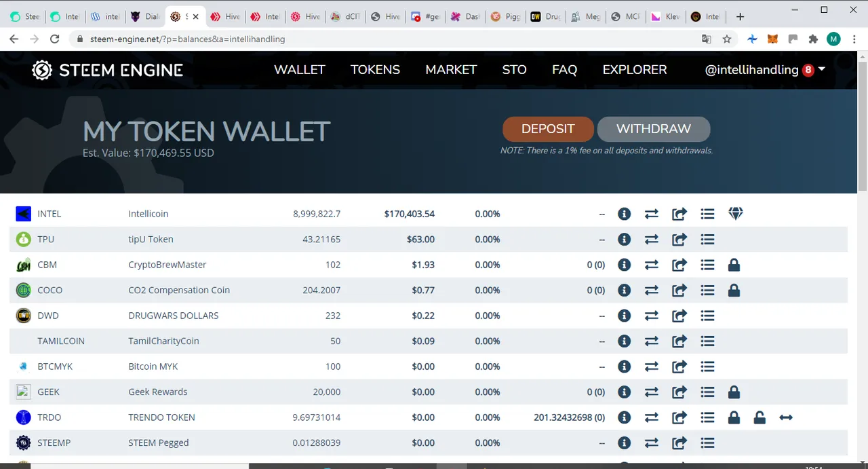Open history list icon for CBM
Image resolution: width=868 pixels, height=469 pixels.
click(x=707, y=265)
